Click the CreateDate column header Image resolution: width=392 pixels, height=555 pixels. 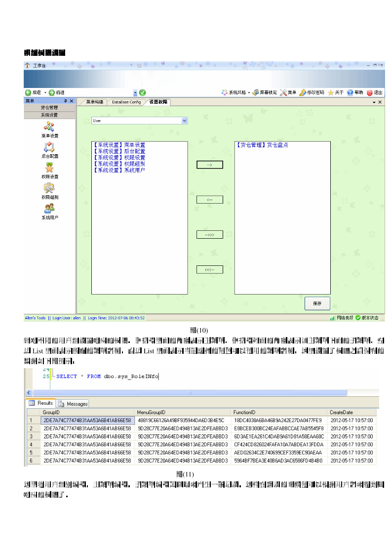[352, 412]
